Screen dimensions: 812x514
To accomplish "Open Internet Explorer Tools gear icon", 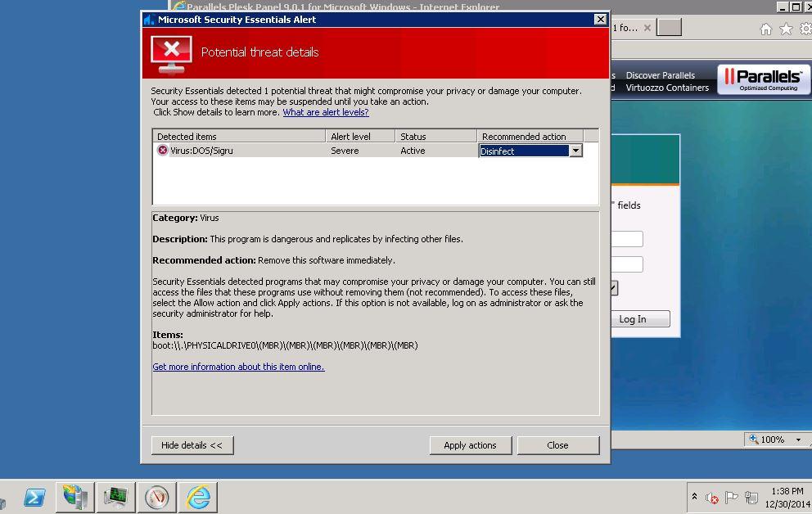I will (805, 29).
